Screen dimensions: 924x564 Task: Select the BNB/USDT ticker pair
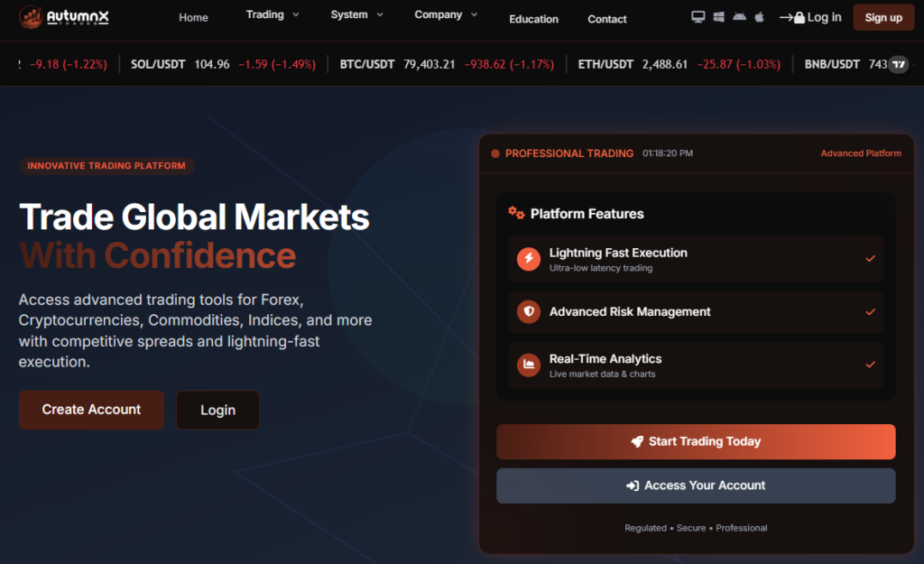click(832, 64)
